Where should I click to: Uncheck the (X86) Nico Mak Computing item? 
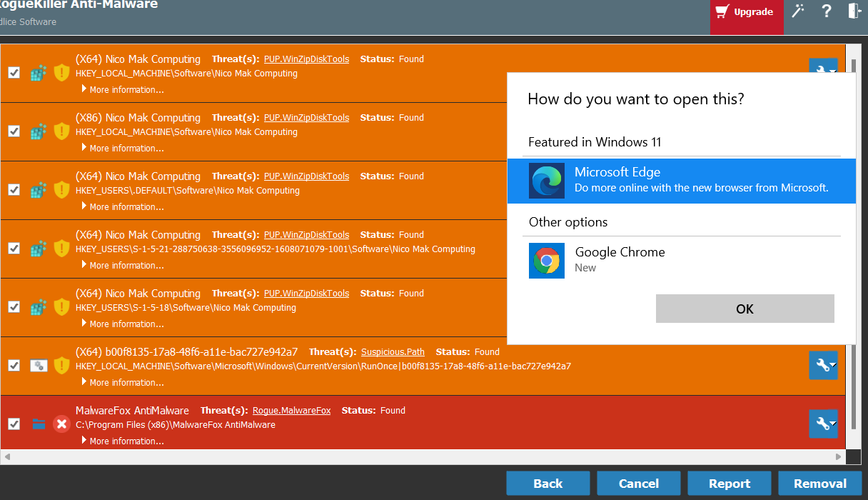tap(14, 131)
